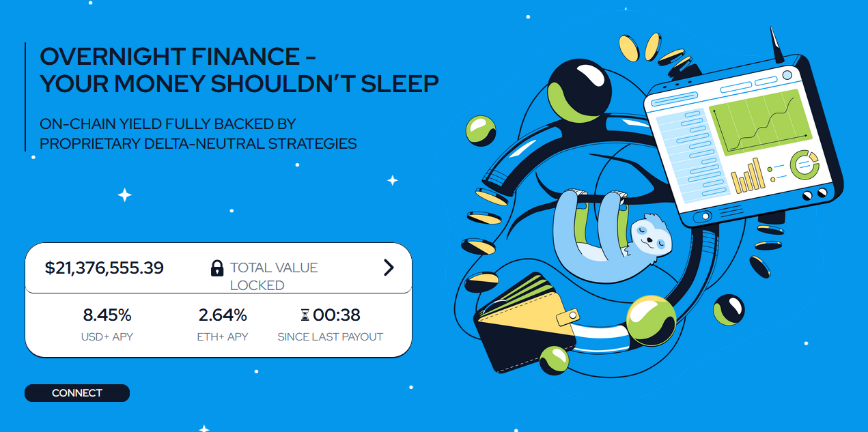Click the 00:38 since last payout timer
The height and width of the screenshot is (432, 868).
pos(336,315)
